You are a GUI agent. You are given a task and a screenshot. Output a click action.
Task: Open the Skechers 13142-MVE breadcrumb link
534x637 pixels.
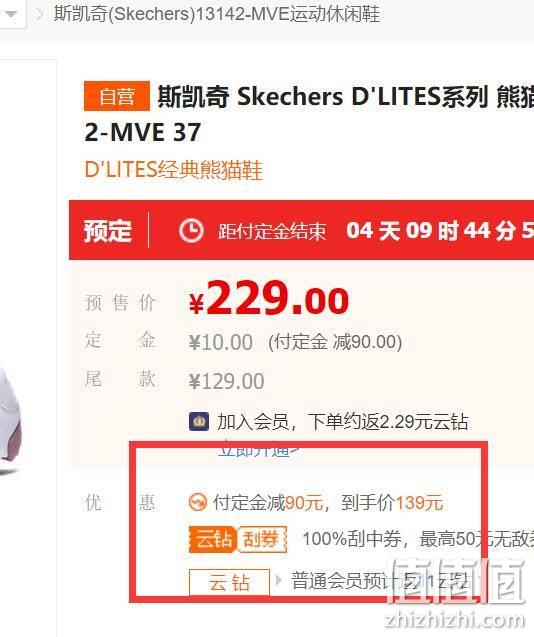pos(217,14)
